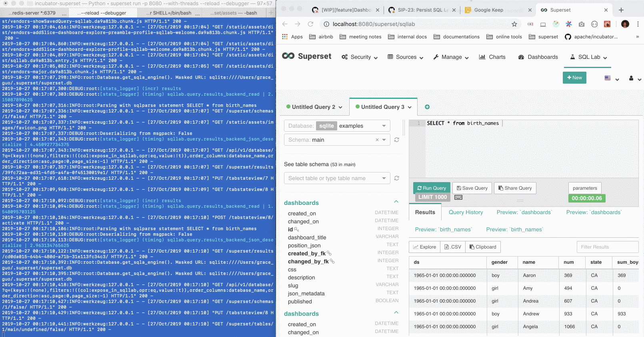Click the keyboard shortcuts icon next to LIMIT 1000
The width and height of the screenshot is (644, 337).
coord(458,197)
